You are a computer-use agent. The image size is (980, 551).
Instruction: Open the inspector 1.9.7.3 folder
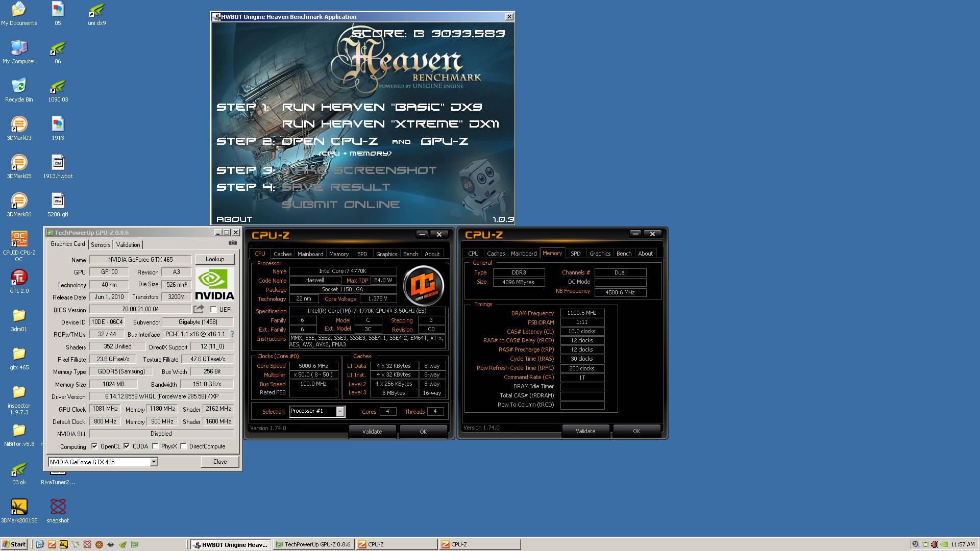coord(19,399)
